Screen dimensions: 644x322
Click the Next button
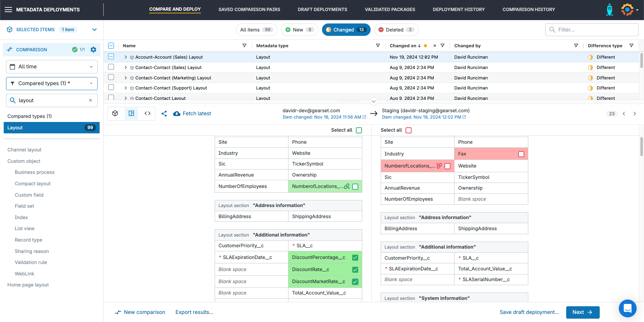pyautogui.click(x=583, y=312)
